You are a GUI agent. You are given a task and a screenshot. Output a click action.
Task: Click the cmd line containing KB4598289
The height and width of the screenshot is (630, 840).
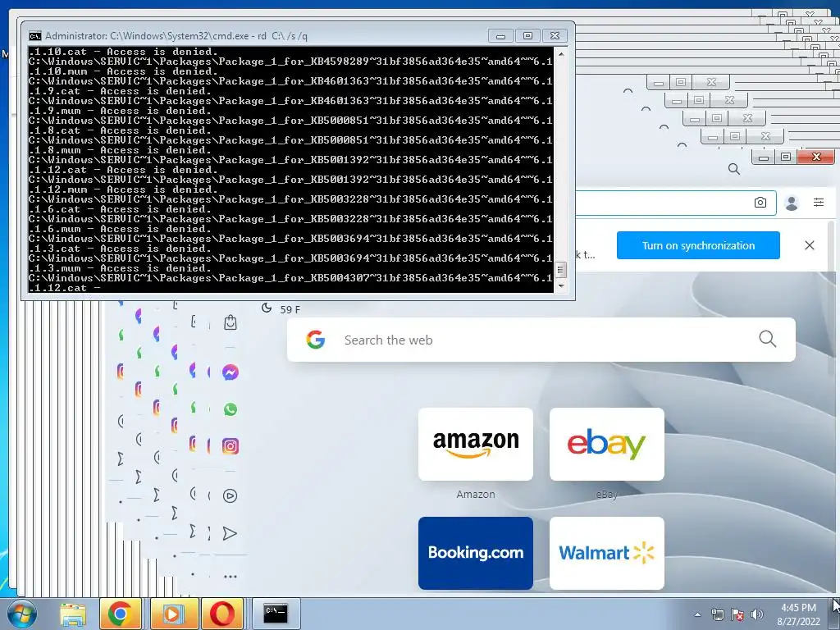point(290,62)
